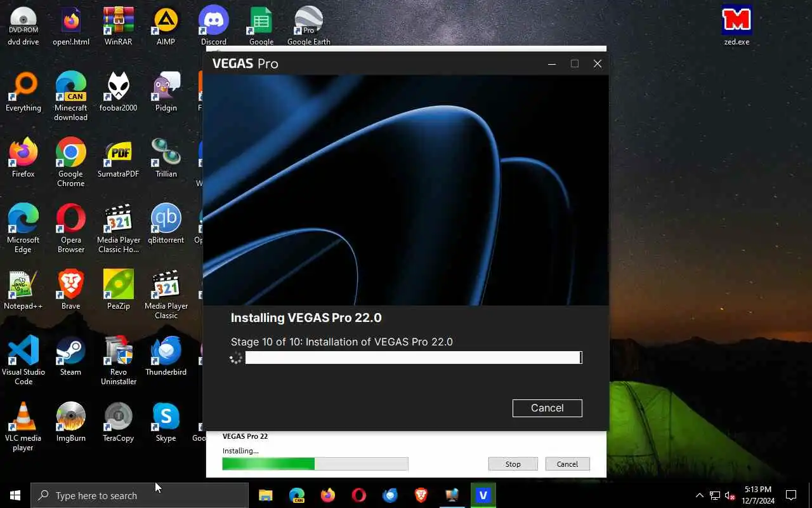Select the Minecraft download shortcut
The height and width of the screenshot is (508, 812).
click(x=70, y=97)
